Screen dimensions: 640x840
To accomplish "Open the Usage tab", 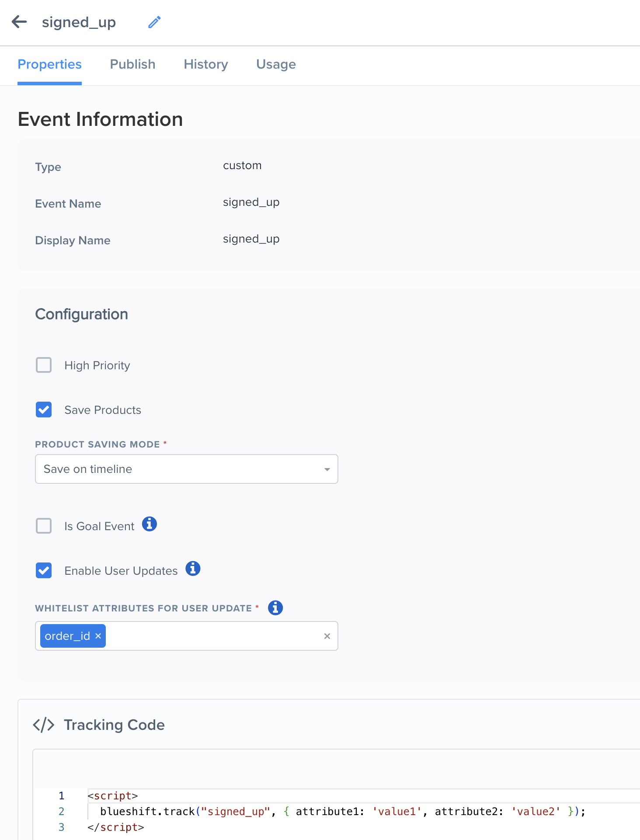I will pyautogui.click(x=276, y=64).
